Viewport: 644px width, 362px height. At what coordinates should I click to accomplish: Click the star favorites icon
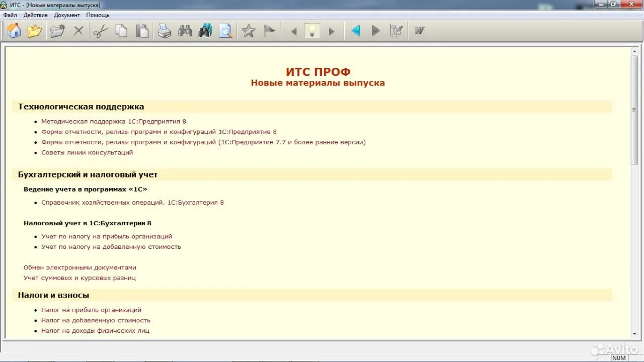249,31
